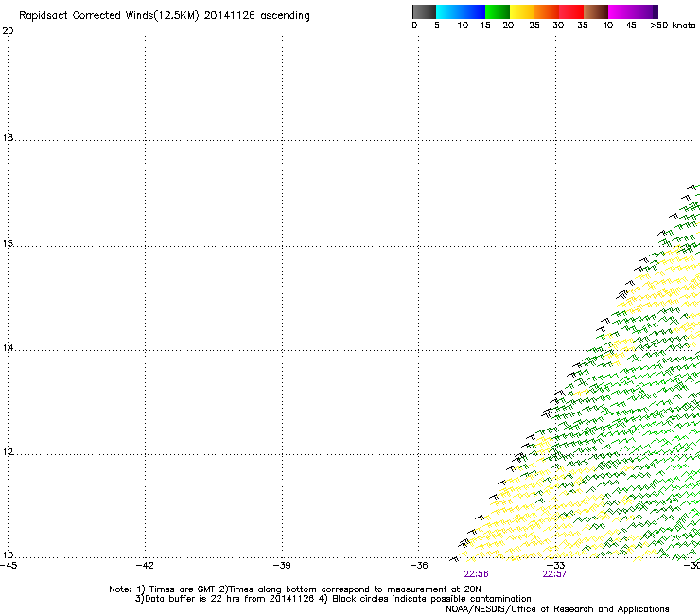Click the latitude label '16'
Image resolution: width=700 pixels, height=615 pixels.
point(8,243)
